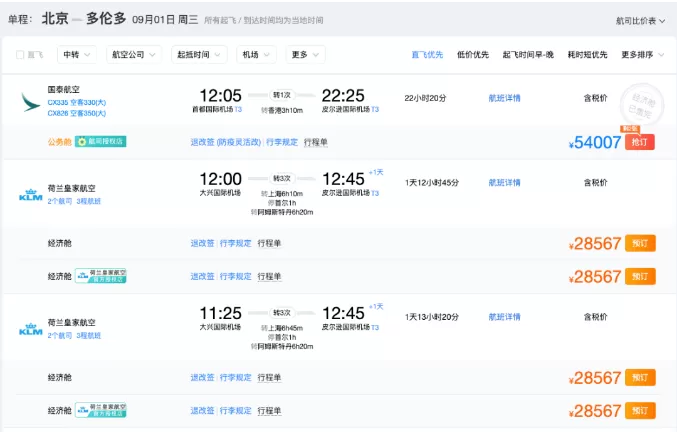Click red 抢订 button for 54007 fare

tap(640, 142)
